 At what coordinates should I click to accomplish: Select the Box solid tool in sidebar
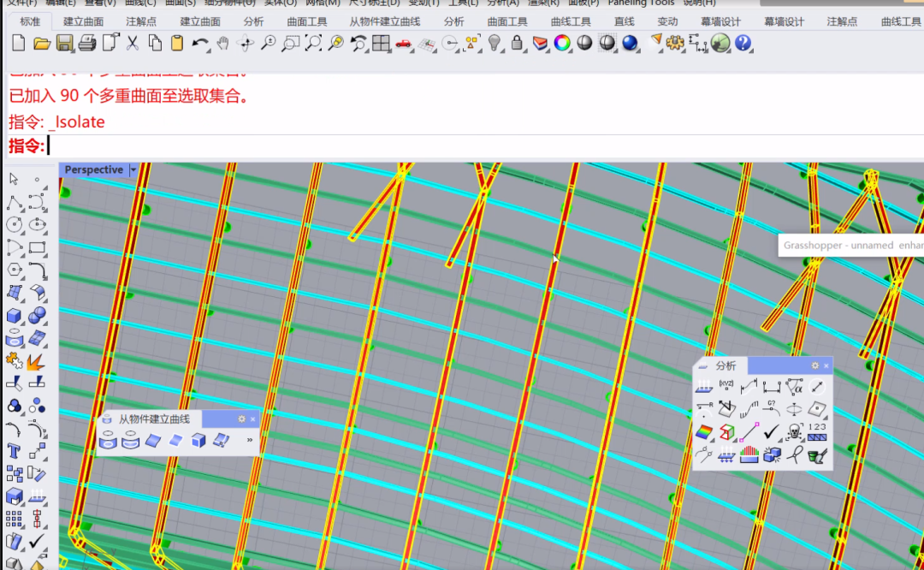15,316
